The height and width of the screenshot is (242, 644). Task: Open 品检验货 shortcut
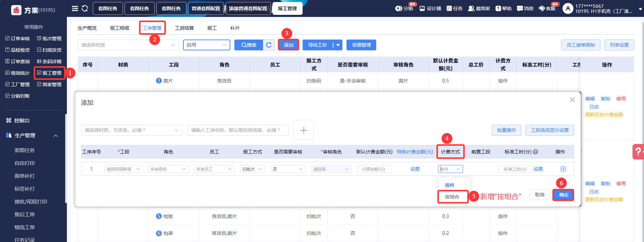click(x=18, y=50)
